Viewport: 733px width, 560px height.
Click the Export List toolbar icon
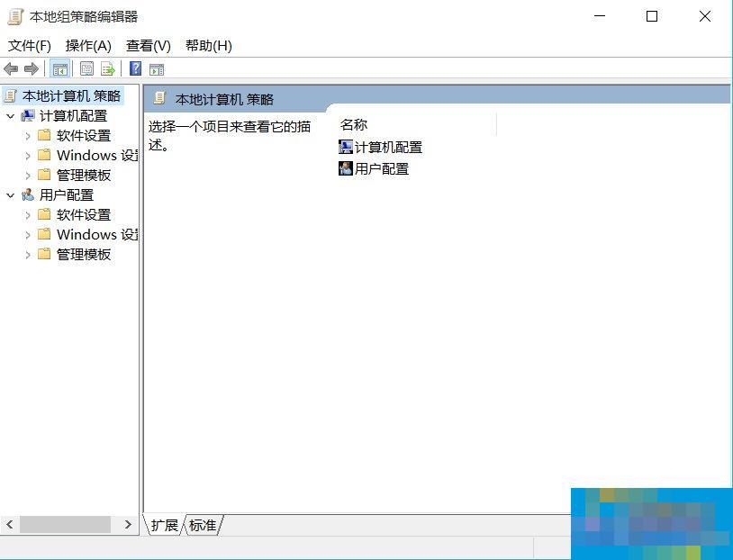[108, 69]
